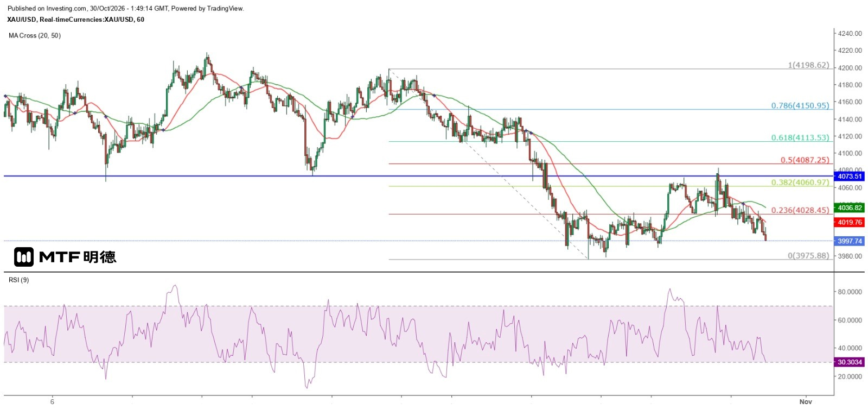Click the purple 30.3034 RSI value tag
Viewport: 868px width, 409px height.
(x=849, y=362)
